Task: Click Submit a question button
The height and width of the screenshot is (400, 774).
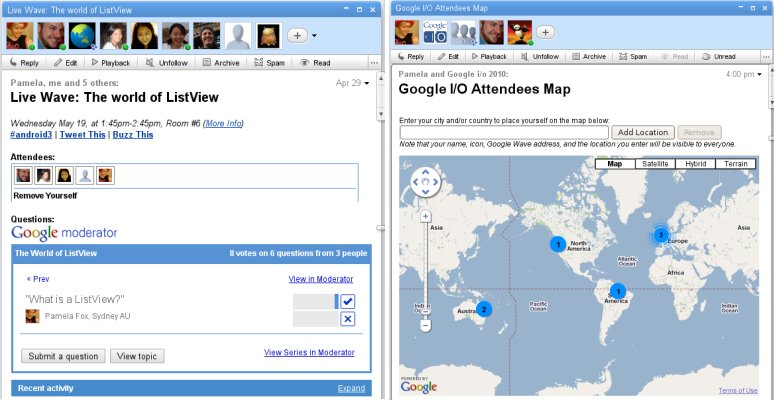Action: click(x=63, y=356)
